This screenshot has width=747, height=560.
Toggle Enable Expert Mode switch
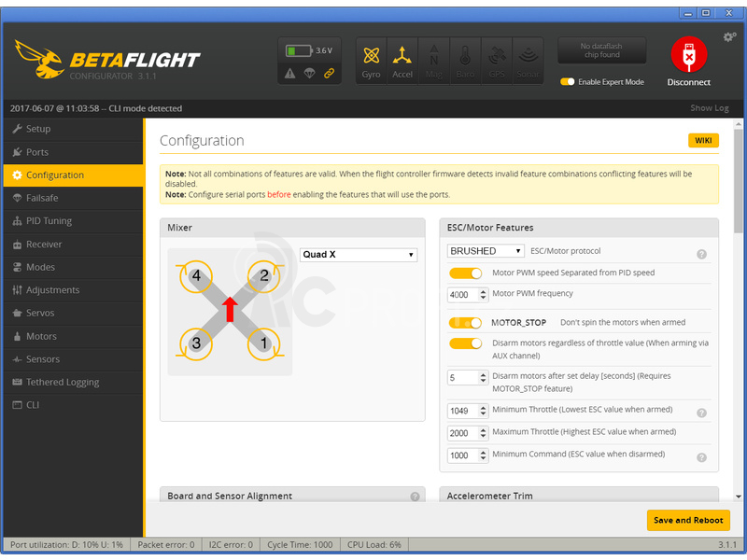(568, 82)
